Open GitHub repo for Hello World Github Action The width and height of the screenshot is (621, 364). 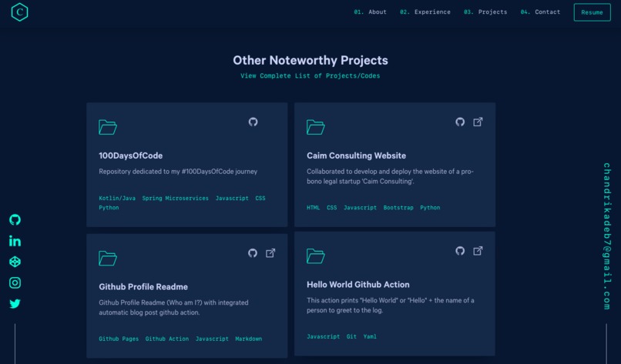(460, 251)
